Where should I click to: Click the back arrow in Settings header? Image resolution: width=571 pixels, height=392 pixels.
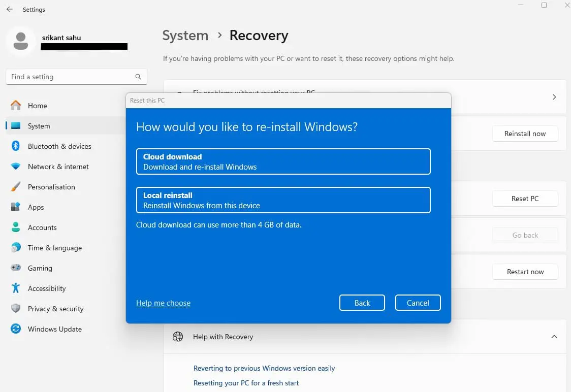pos(10,9)
